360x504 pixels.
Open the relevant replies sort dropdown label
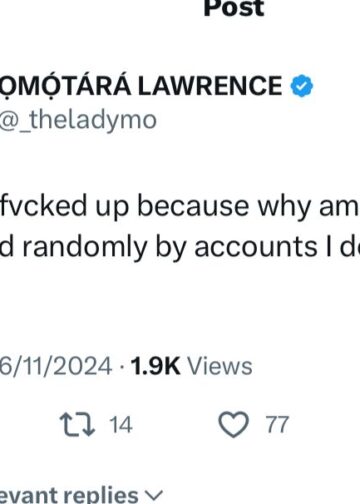click(x=69, y=495)
